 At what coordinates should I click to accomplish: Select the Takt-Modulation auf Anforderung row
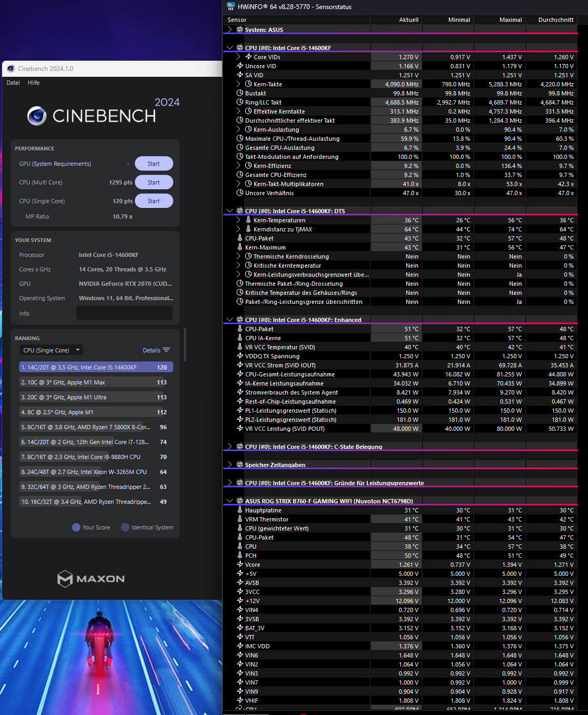tap(400, 157)
